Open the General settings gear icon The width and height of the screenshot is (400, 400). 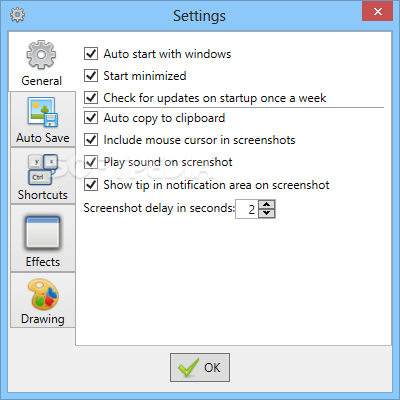(x=41, y=55)
